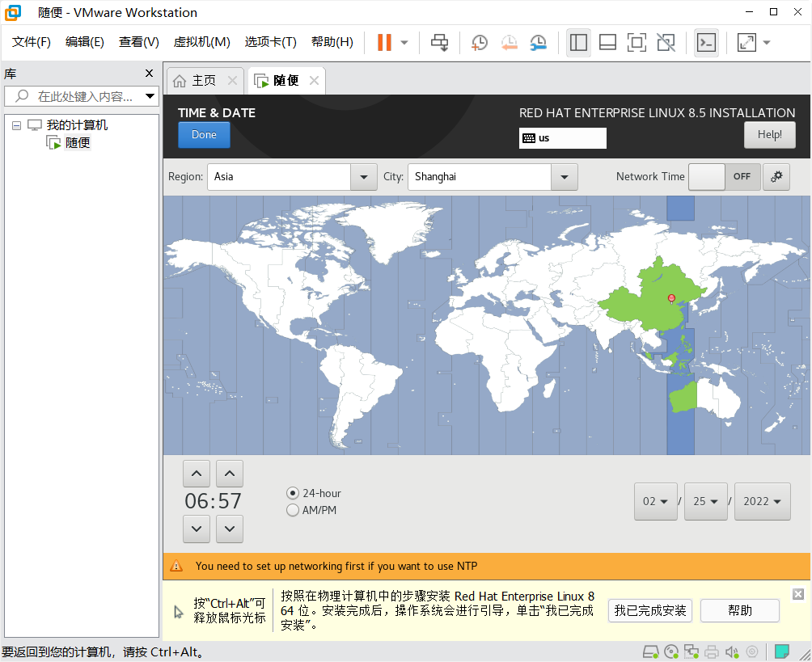Open the snapshot manager
This screenshot has height=662, width=812.
[x=539, y=43]
